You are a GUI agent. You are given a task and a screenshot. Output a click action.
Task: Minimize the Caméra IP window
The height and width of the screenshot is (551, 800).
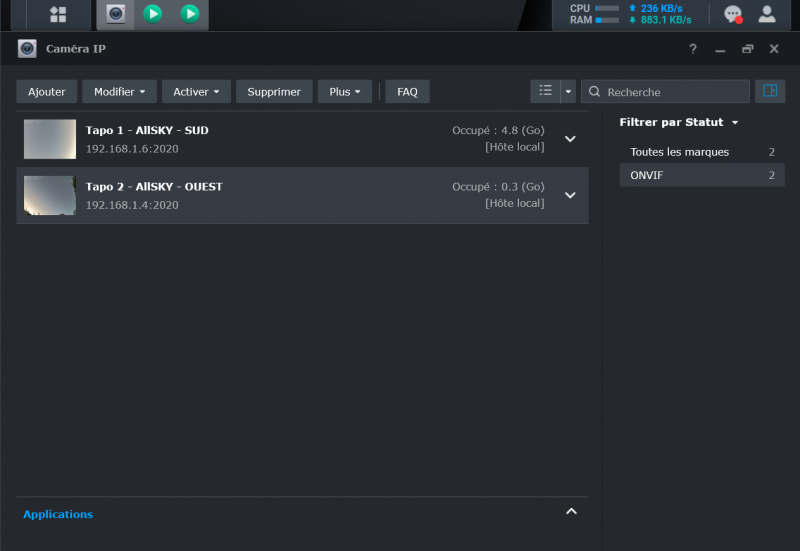(720, 49)
